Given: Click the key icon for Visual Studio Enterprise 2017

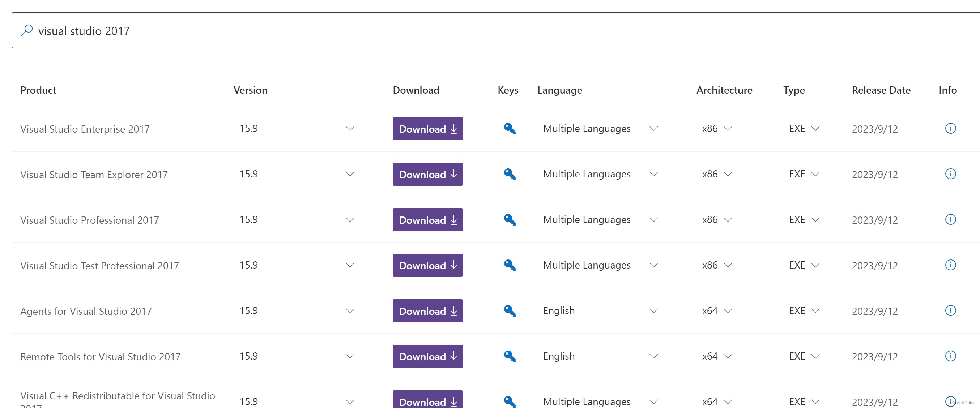Looking at the screenshot, I should coord(510,129).
